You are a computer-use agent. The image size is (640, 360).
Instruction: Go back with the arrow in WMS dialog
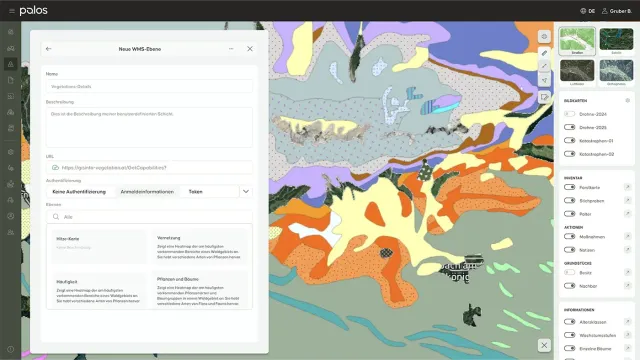[x=49, y=49]
